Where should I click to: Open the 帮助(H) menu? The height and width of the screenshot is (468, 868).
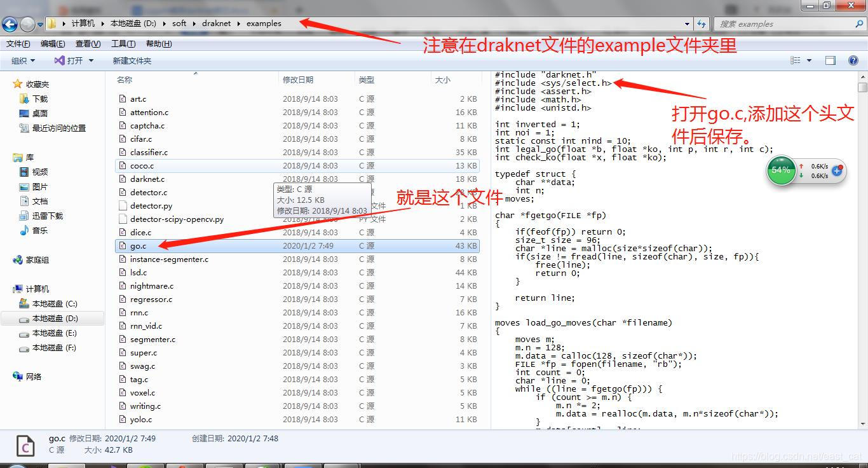pos(159,44)
